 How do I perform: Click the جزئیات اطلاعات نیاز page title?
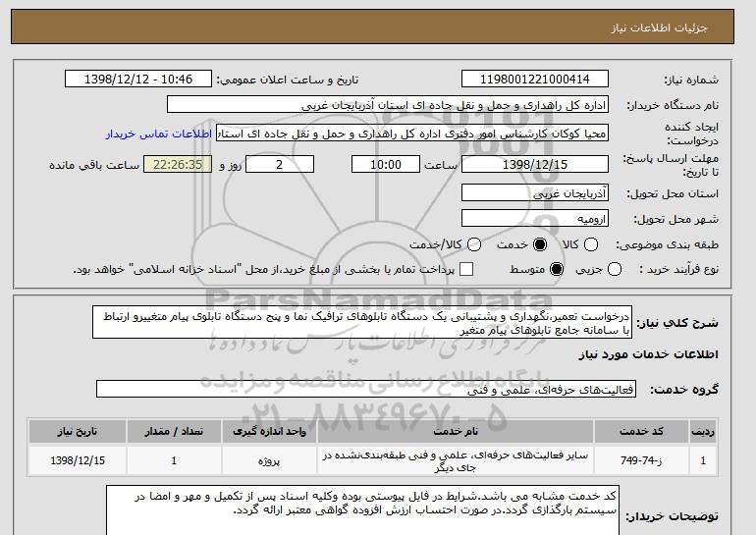click(x=659, y=27)
